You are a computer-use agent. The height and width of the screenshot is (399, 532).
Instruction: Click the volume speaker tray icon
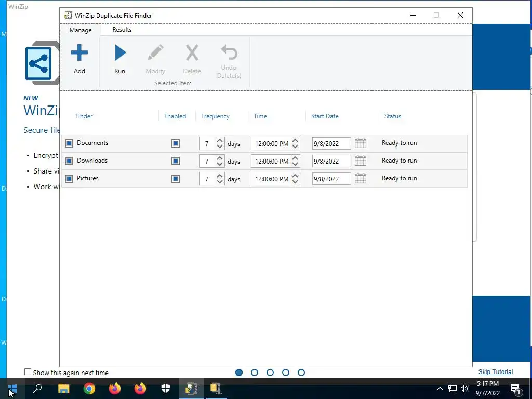coord(464,389)
